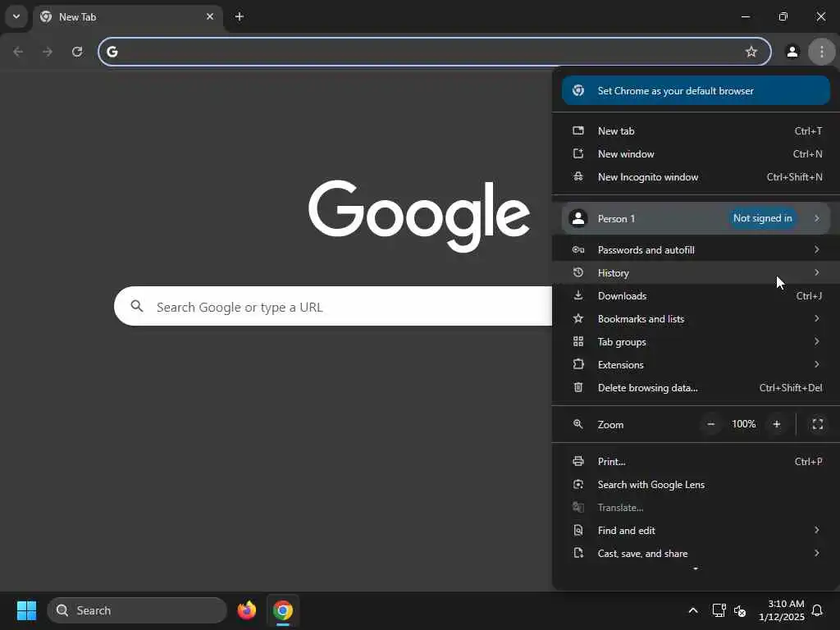The image size is (840, 630).
Task: Open the tab search dropdown arrow
Action: (x=16, y=16)
